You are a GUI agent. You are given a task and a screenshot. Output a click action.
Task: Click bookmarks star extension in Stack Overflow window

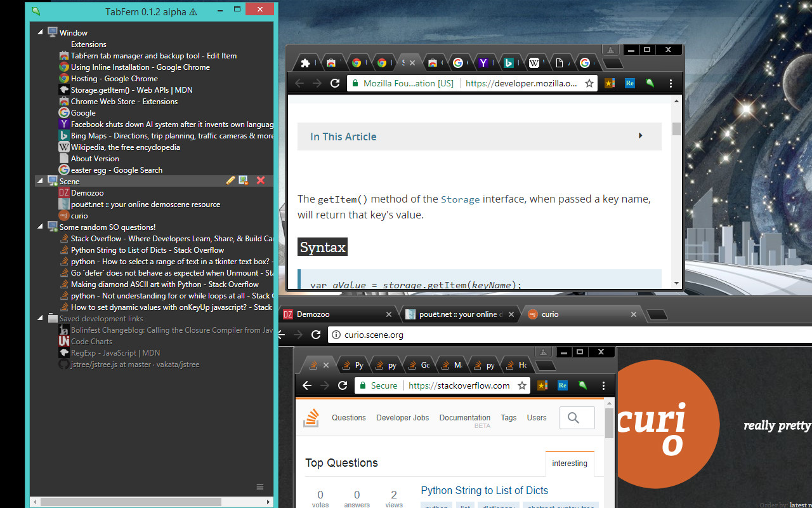[542, 385]
